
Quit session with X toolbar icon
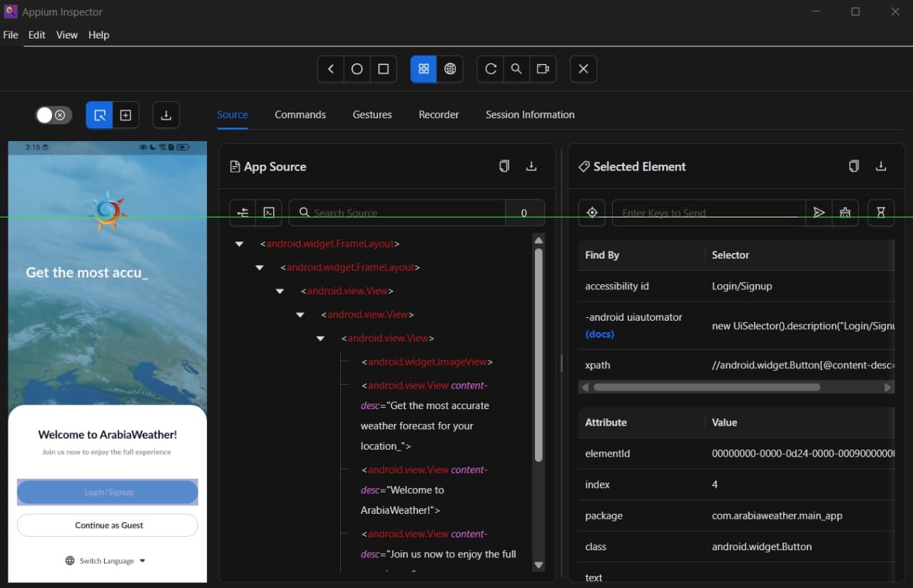point(583,69)
